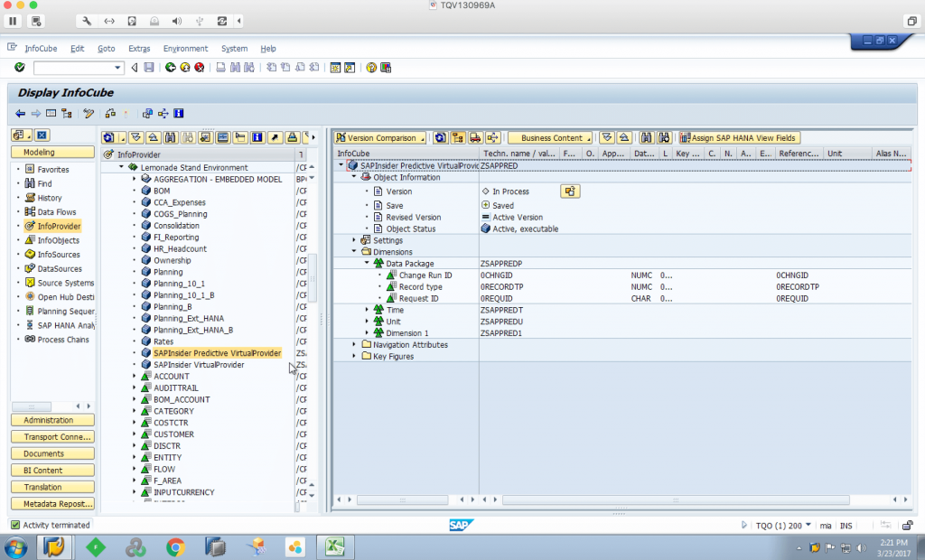Open the Environment menu
Image resolution: width=925 pixels, height=560 pixels.
point(185,49)
